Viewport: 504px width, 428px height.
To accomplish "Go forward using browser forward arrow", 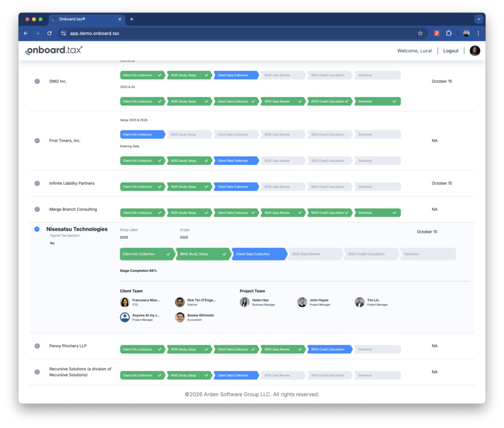I will pyautogui.click(x=37, y=33).
